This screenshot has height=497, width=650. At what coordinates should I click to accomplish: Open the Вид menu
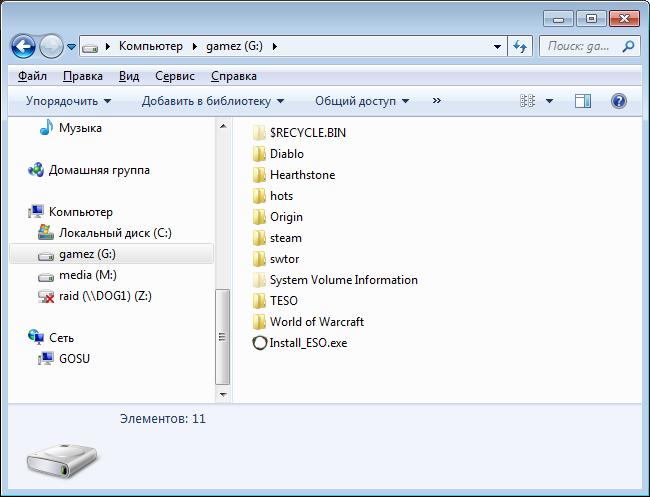pyautogui.click(x=129, y=76)
